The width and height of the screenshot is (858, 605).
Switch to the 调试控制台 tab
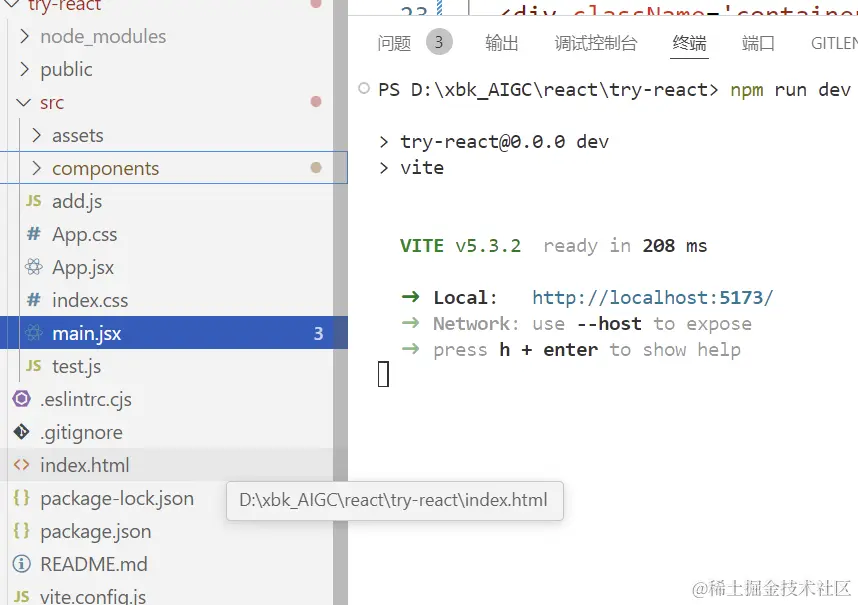tap(596, 43)
